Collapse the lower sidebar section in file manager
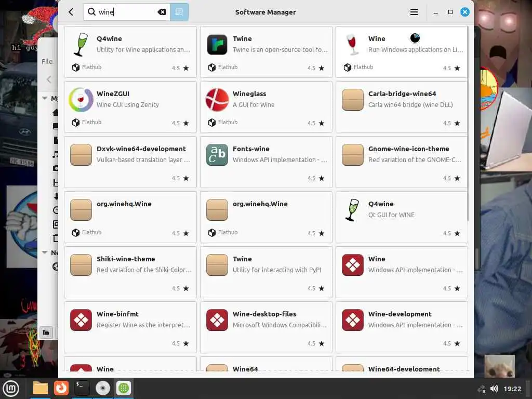Image resolution: width=532 pixels, height=399 pixels. pyautogui.click(x=45, y=252)
